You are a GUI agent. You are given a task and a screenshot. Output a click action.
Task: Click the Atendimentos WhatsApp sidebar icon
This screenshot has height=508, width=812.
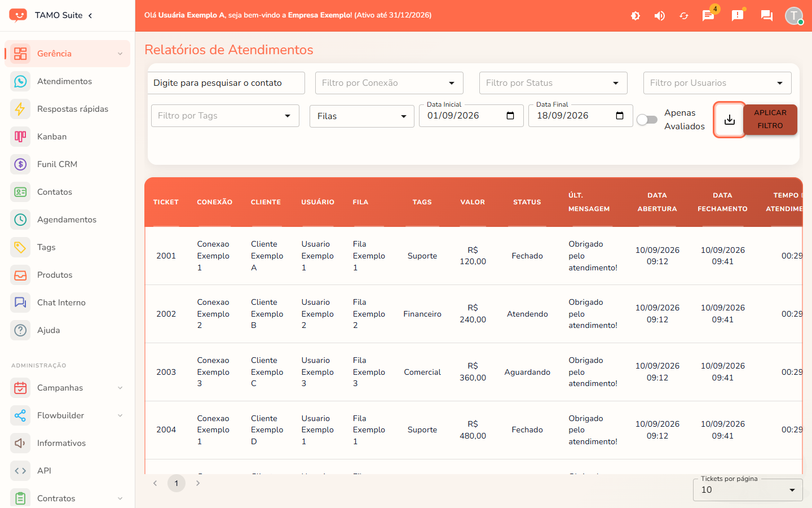[20, 81]
